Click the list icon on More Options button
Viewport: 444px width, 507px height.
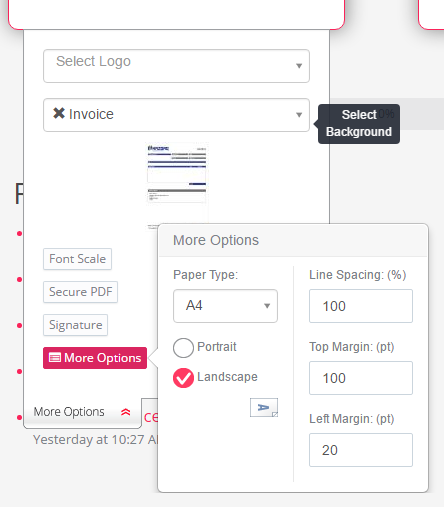pos(55,358)
